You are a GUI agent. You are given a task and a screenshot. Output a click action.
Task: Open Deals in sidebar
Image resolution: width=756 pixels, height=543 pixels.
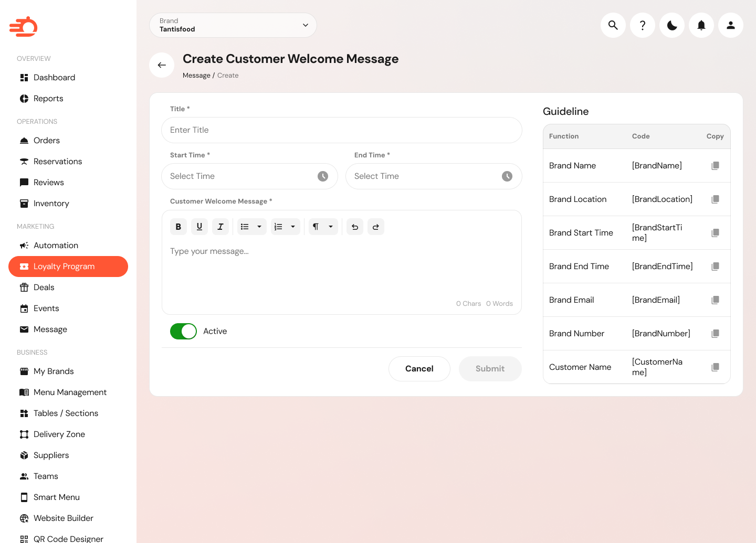[x=68, y=288]
